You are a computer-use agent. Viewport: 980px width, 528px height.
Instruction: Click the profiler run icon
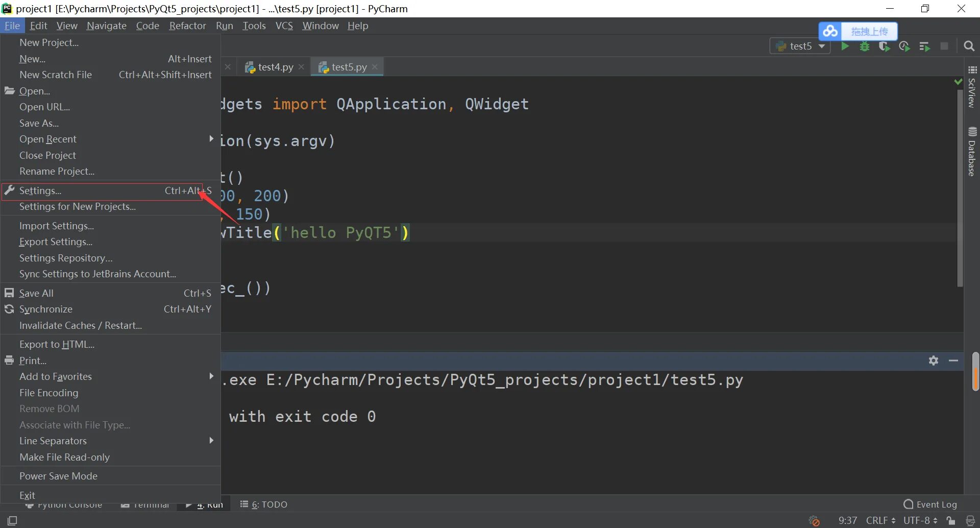click(x=904, y=46)
